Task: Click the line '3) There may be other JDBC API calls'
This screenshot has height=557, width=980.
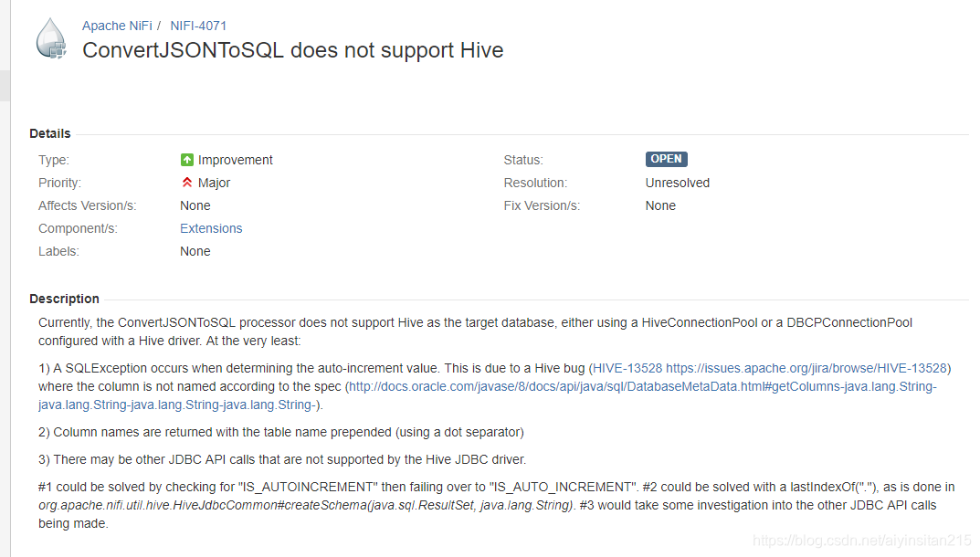Action: click(282, 459)
